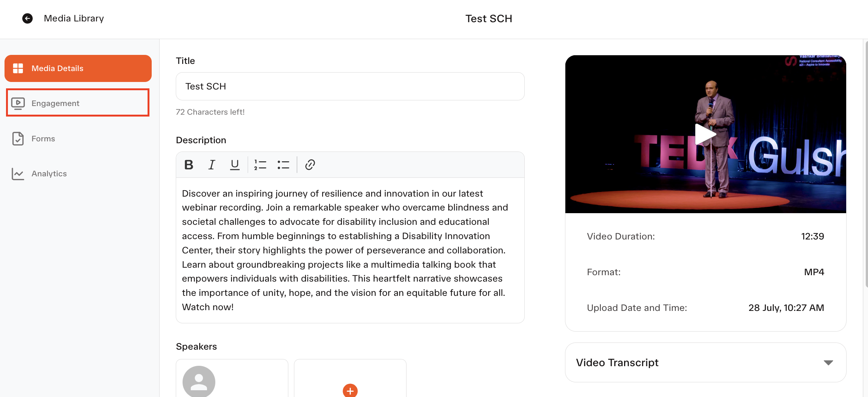The height and width of the screenshot is (397, 868).
Task: Select the Media Details sidebar item
Action: (78, 68)
